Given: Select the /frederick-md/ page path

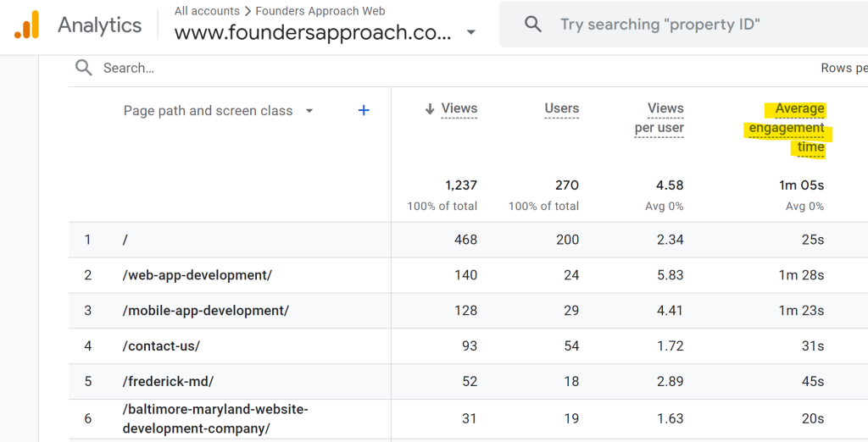Looking at the screenshot, I should (168, 381).
